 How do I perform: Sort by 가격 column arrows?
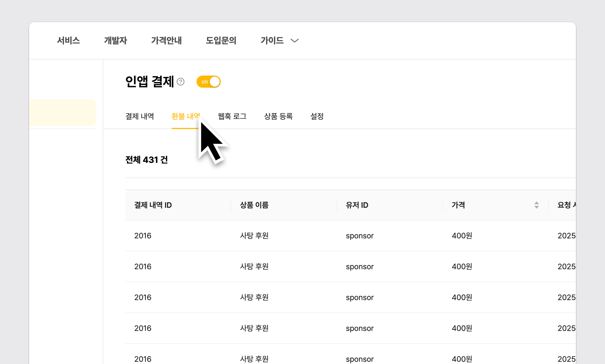tap(536, 205)
